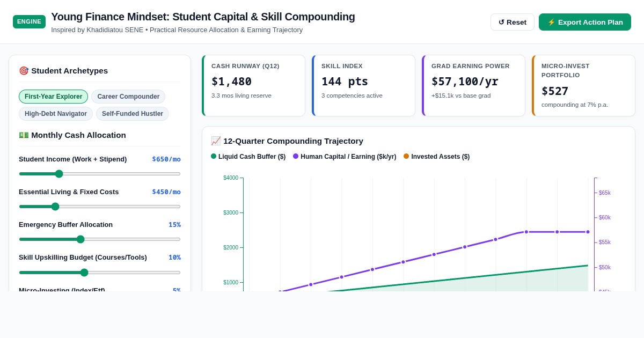Click the 144 pts value
This screenshot has height=338, width=644.
[345, 82]
